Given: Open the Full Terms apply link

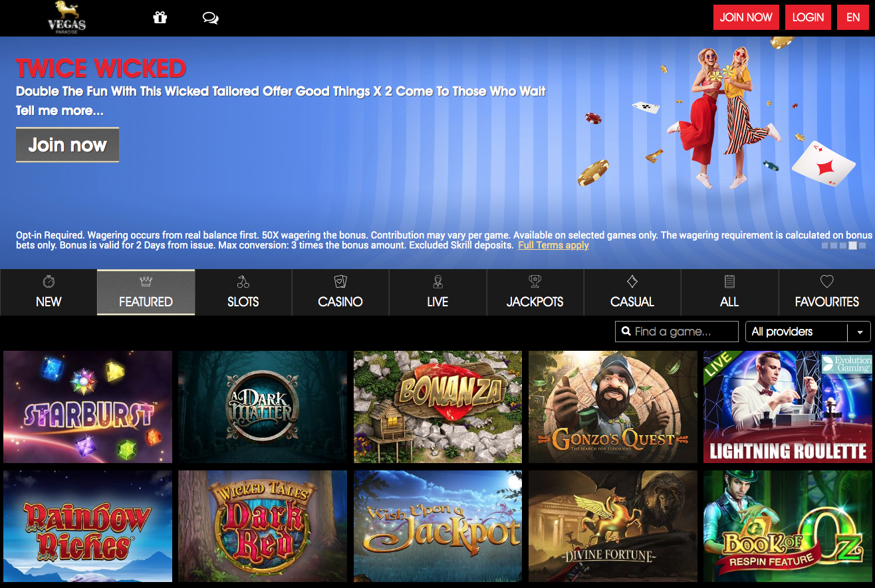Looking at the screenshot, I should pyautogui.click(x=553, y=245).
